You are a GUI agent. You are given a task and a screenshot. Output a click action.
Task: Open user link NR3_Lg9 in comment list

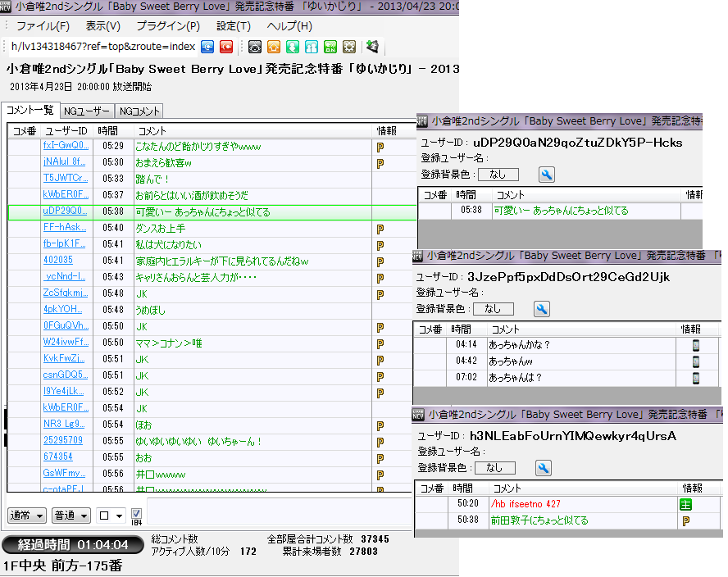tap(64, 424)
